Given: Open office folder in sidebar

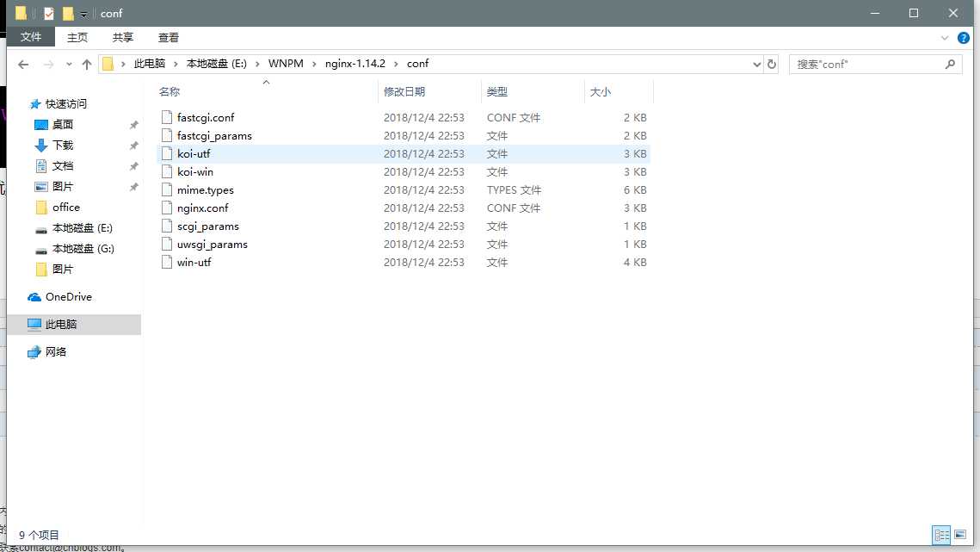Looking at the screenshot, I should [x=65, y=208].
